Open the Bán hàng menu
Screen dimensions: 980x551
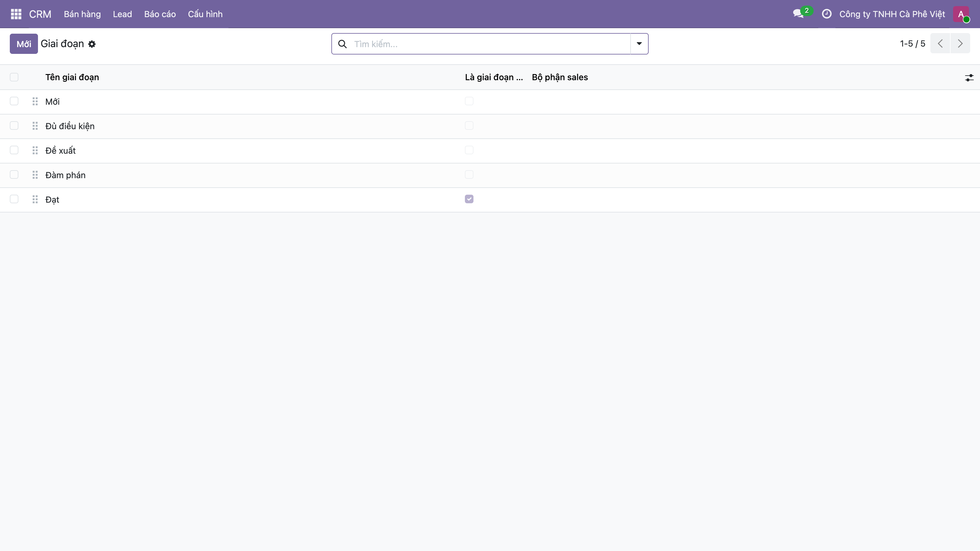[x=82, y=14]
